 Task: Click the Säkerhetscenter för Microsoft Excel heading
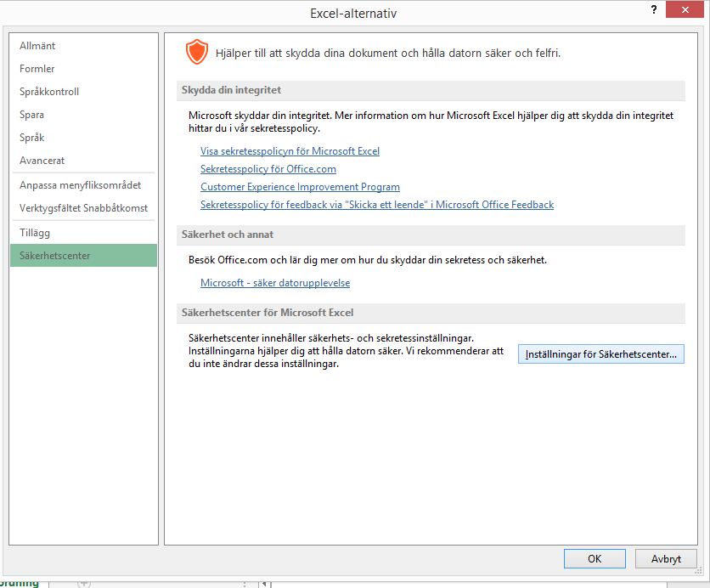tap(268, 313)
